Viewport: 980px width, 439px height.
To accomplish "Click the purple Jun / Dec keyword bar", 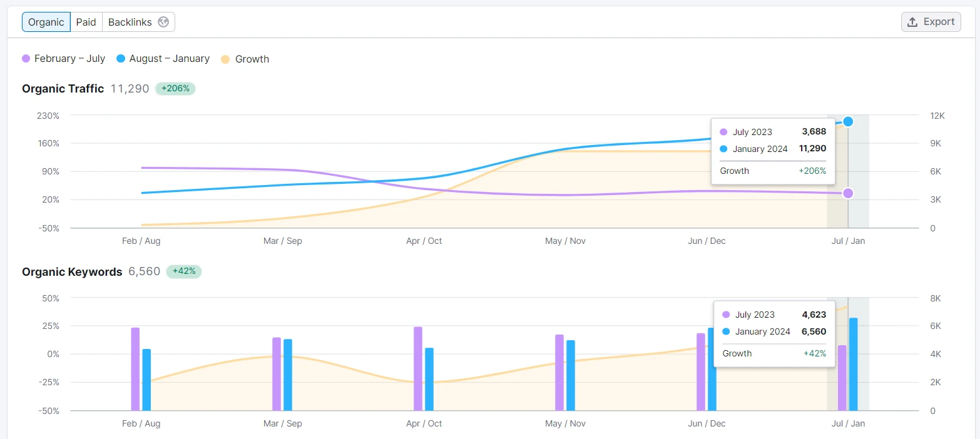I will pos(701,372).
